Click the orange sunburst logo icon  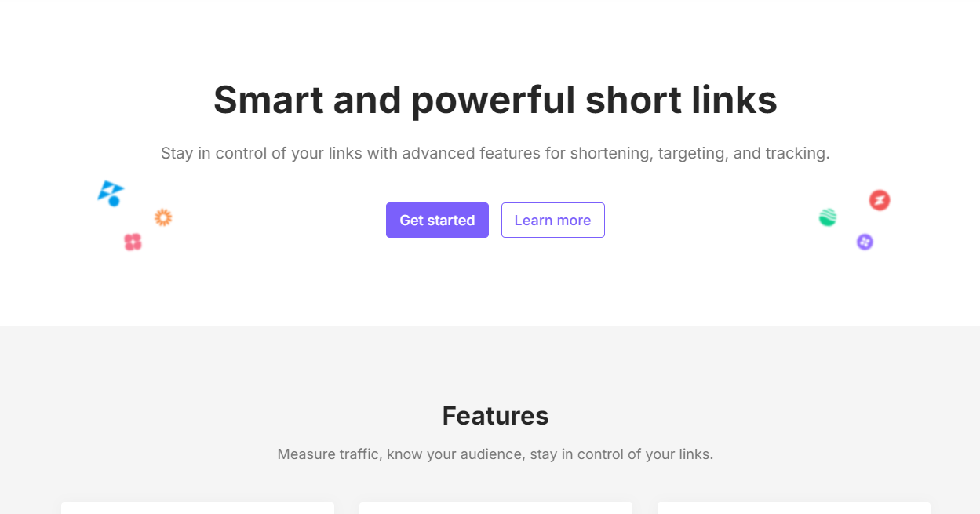click(x=163, y=217)
